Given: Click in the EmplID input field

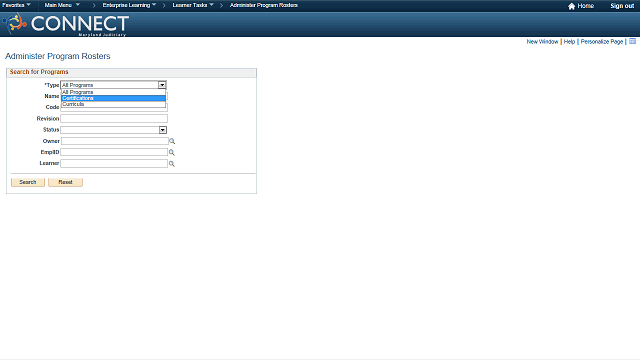Looking at the screenshot, I should (x=114, y=152).
